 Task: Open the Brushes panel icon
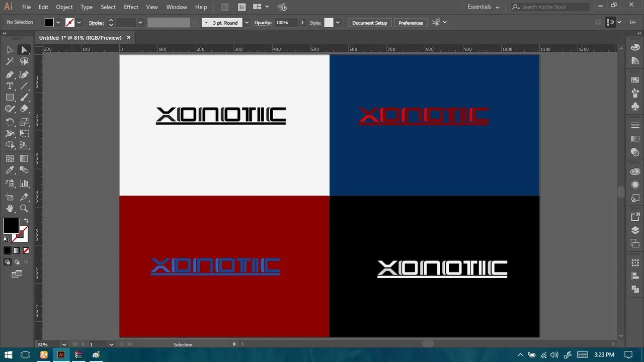tap(635, 94)
